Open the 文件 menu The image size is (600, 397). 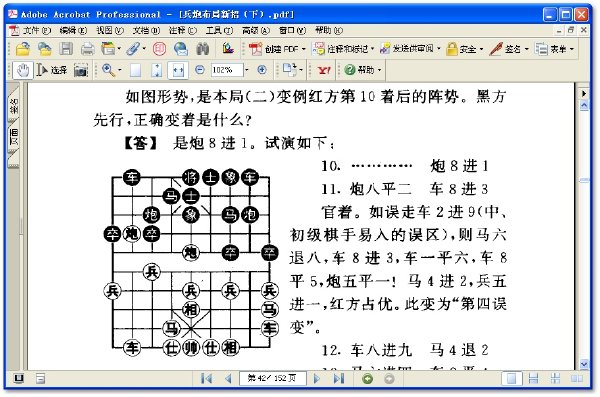(x=36, y=30)
